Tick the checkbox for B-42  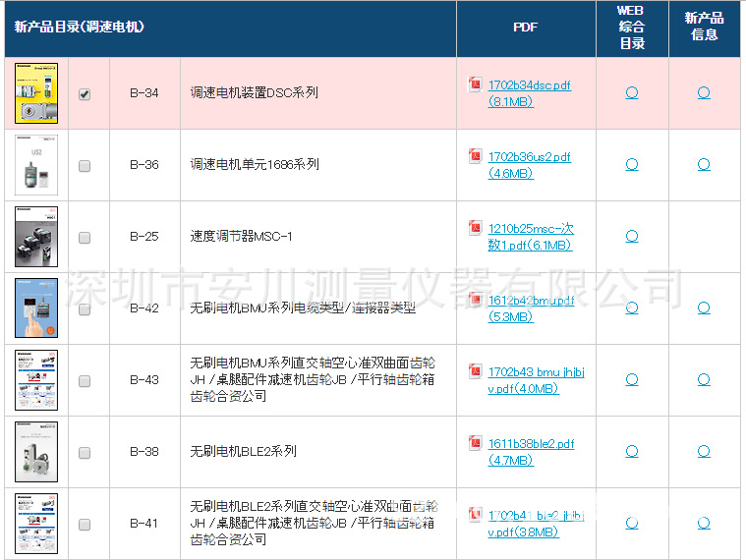pos(85,309)
